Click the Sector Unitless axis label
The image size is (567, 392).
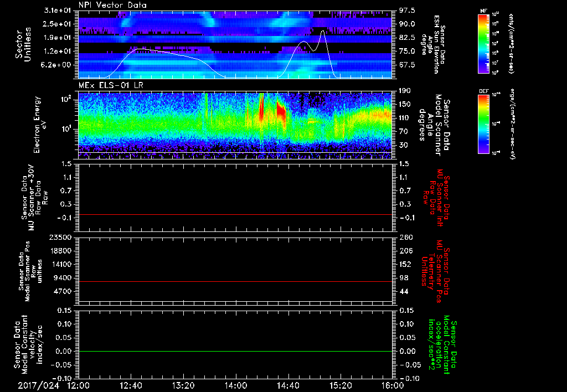tap(22, 43)
